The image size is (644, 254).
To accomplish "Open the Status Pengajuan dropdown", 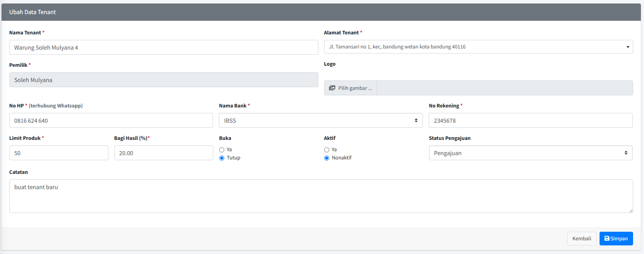I will tap(530, 153).
